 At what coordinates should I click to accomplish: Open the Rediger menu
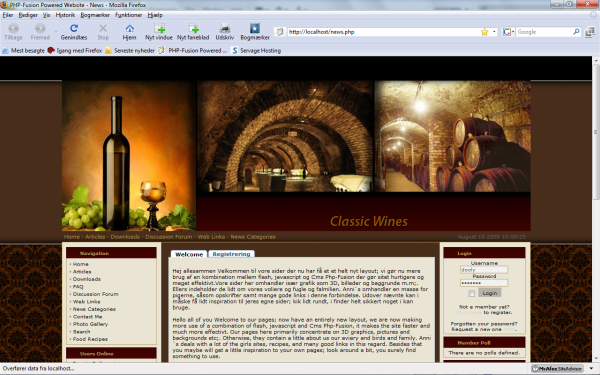[28, 15]
